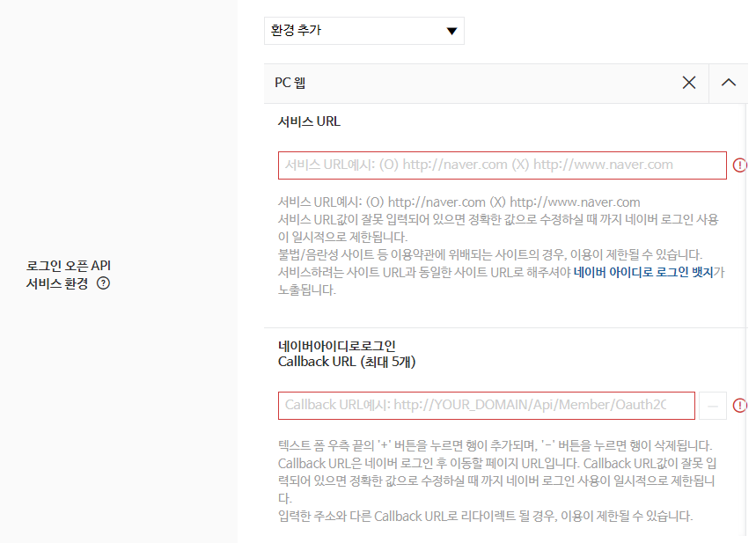Collapse the PC 웹 section with chevron

point(729,83)
